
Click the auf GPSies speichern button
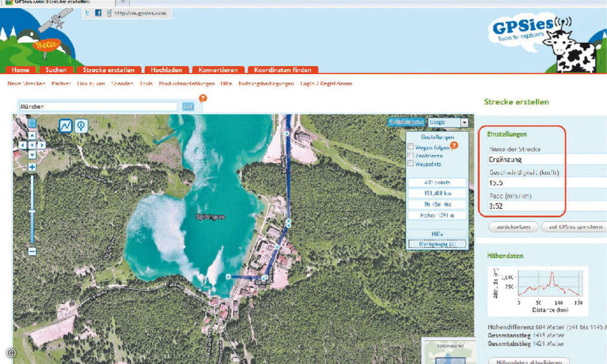(574, 227)
